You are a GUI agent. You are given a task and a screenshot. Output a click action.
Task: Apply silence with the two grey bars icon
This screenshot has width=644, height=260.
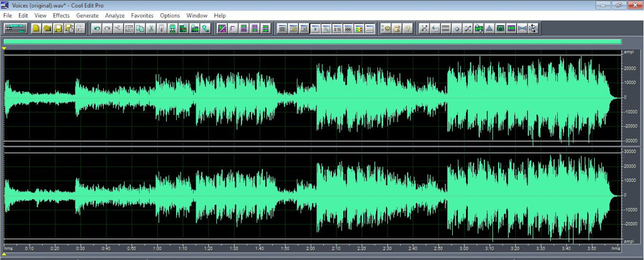click(446, 28)
